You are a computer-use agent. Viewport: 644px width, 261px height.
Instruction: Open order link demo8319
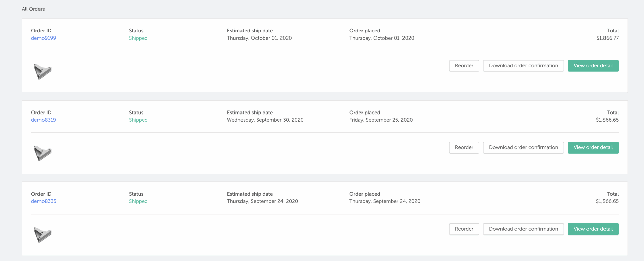pos(44,120)
